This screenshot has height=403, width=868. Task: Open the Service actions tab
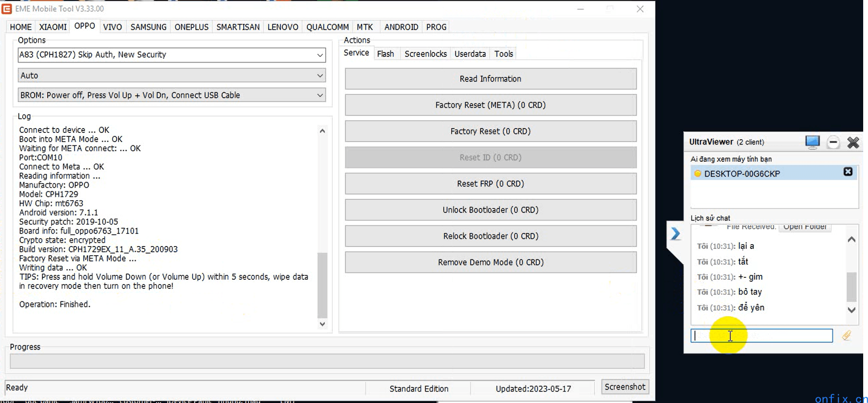(356, 53)
